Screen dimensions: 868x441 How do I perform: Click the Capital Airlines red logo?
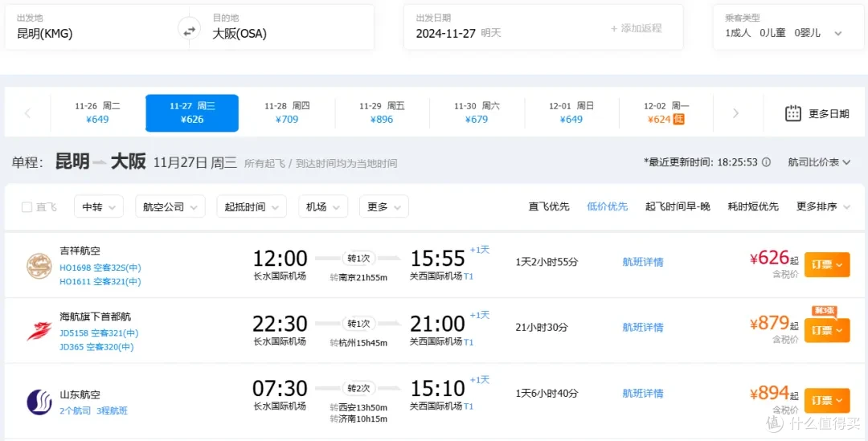click(x=39, y=332)
